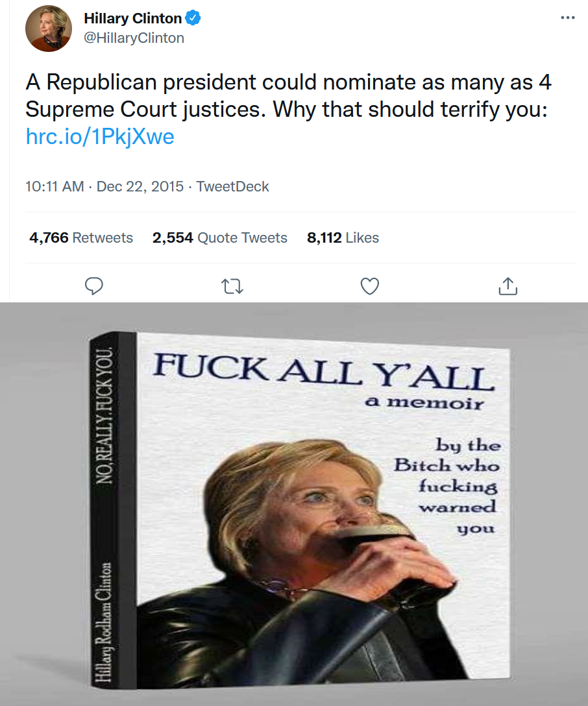Screen dimensions: 588x706
Task: Follow the hrc.io/1PkjXwe link
Action: coord(100,136)
